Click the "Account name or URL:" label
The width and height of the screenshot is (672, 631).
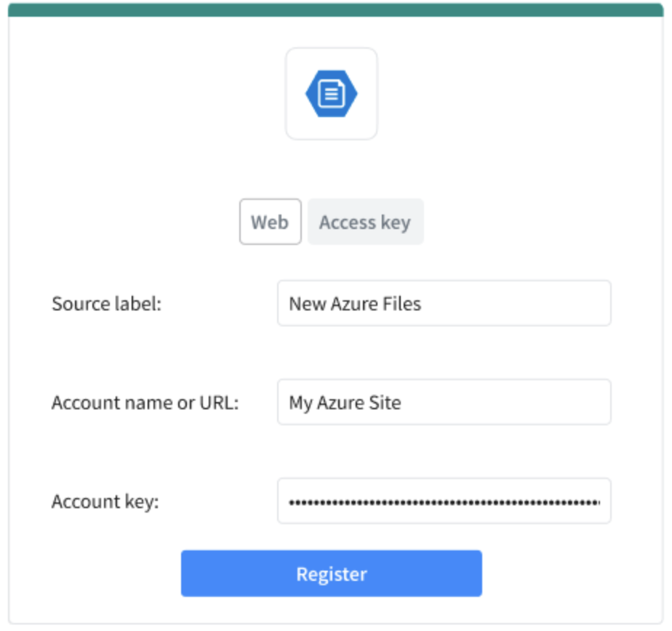145,403
